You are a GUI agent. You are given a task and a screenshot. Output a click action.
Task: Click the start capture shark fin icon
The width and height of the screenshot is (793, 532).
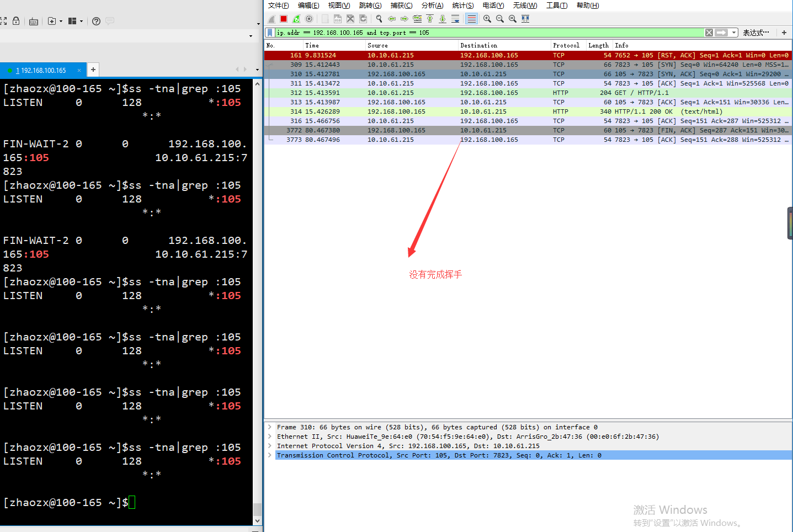272,19
